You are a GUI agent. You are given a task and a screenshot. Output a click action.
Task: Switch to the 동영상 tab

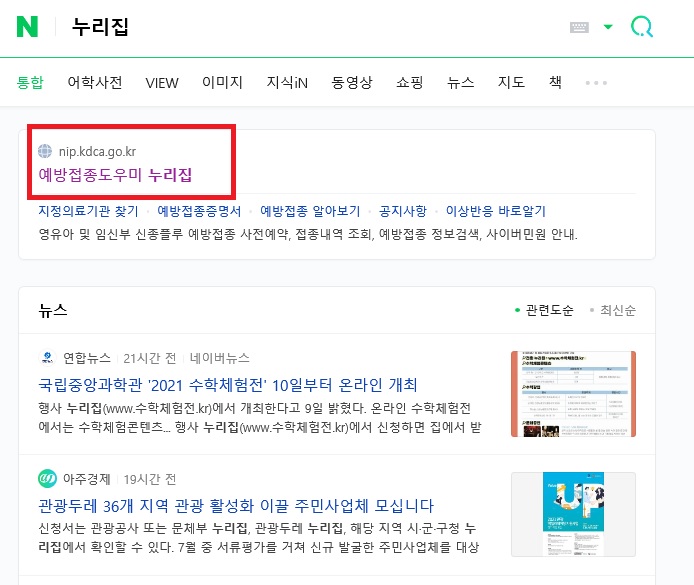pyautogui.click(x=352, y=82)
